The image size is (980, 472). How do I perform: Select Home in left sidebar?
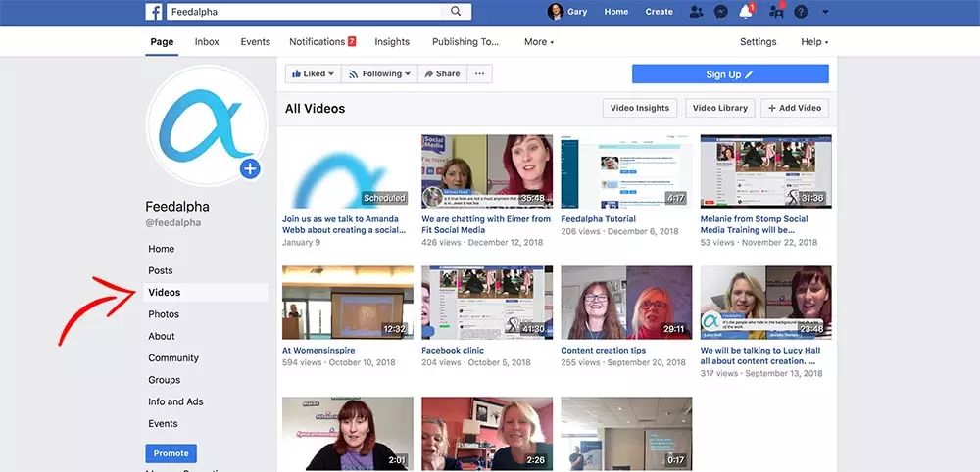coord(162,249)
